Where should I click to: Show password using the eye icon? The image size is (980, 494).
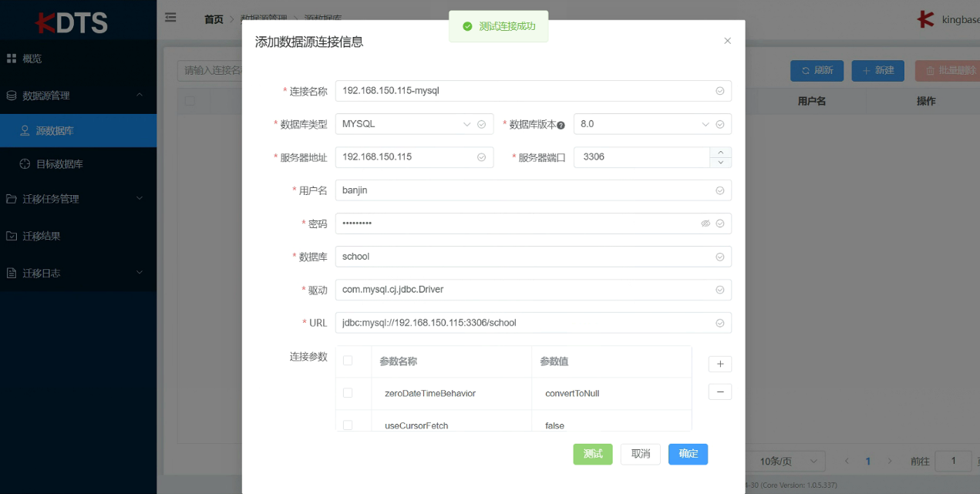[x=705, y=223]
